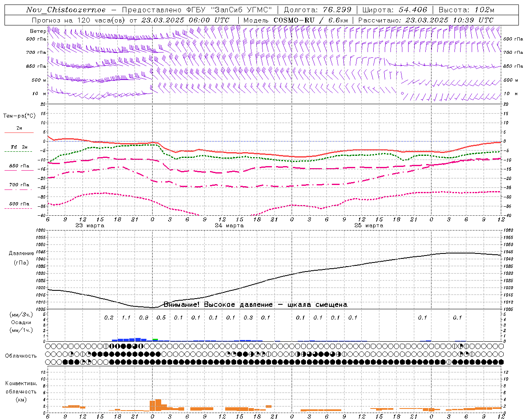Select the 'Долгота: 76.299' header value

317,10
